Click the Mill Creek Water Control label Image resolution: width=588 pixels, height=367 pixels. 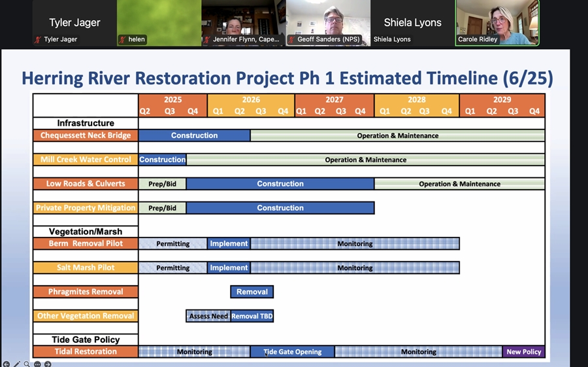[x=86, y=159]
